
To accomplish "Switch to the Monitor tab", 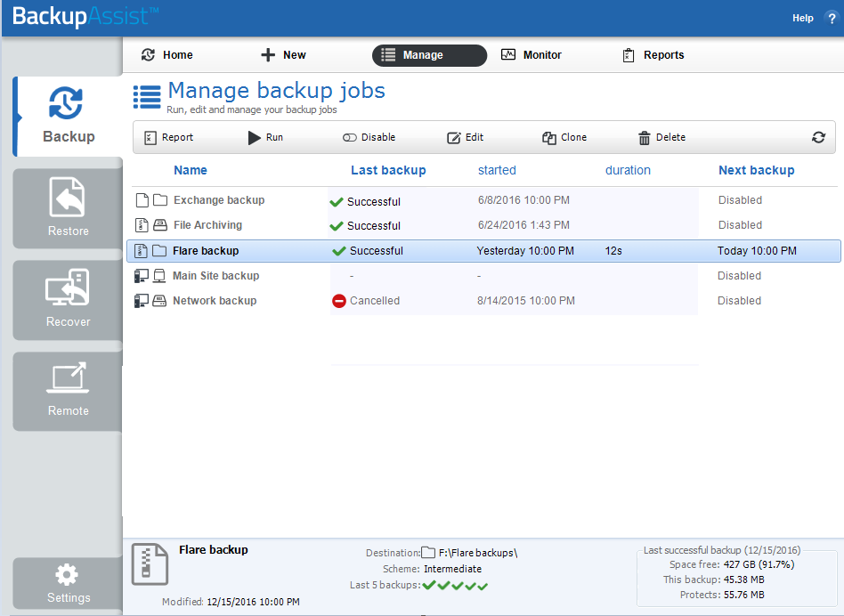I will (531, 55).
